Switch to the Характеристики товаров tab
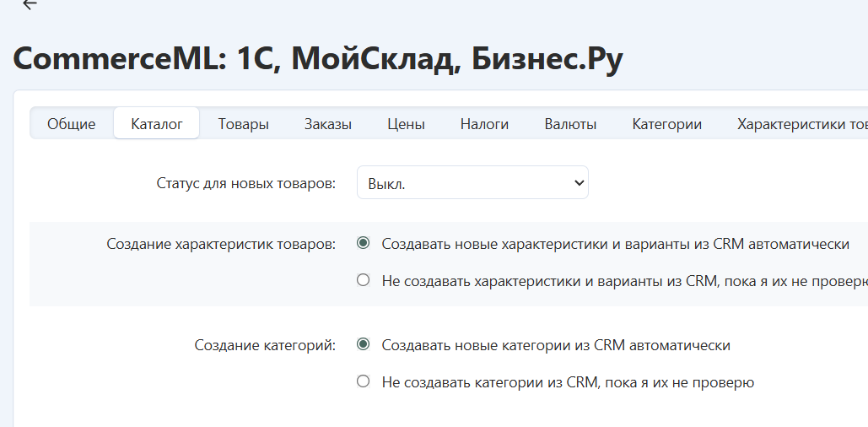 (801, 124)
